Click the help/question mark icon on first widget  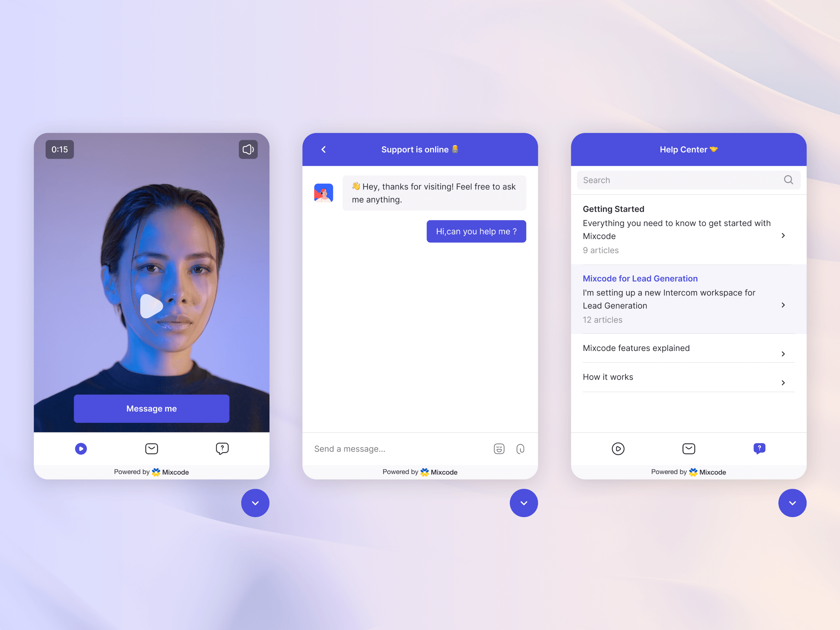[222, 448]
